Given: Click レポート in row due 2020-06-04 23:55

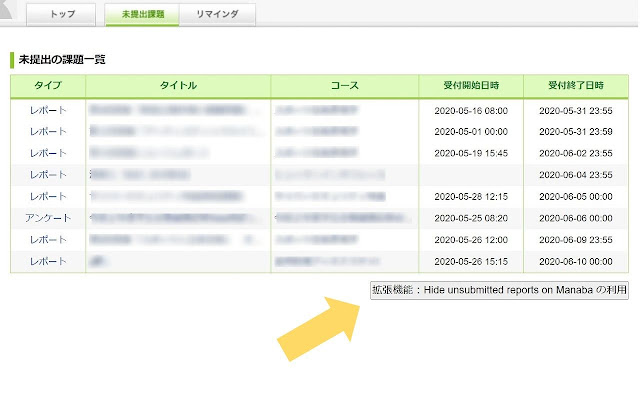Looking at the screenshot, I should [48, 175].
